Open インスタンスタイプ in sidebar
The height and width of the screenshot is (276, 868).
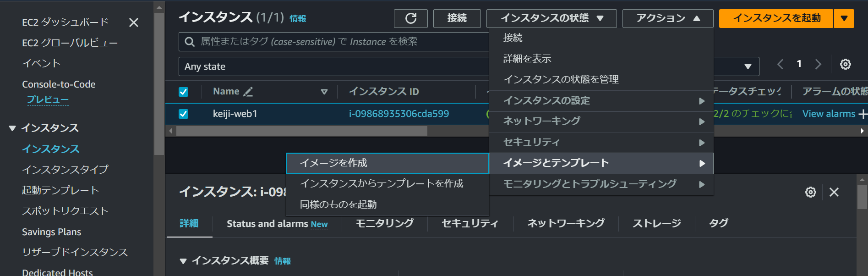pyautogui.click(x=65, y=170)
